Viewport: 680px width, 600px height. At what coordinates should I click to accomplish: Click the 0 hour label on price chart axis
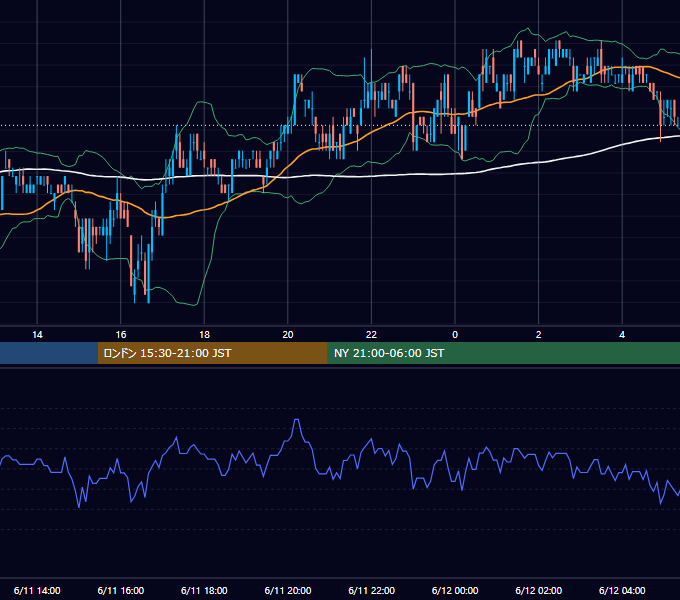coord(455,335)
